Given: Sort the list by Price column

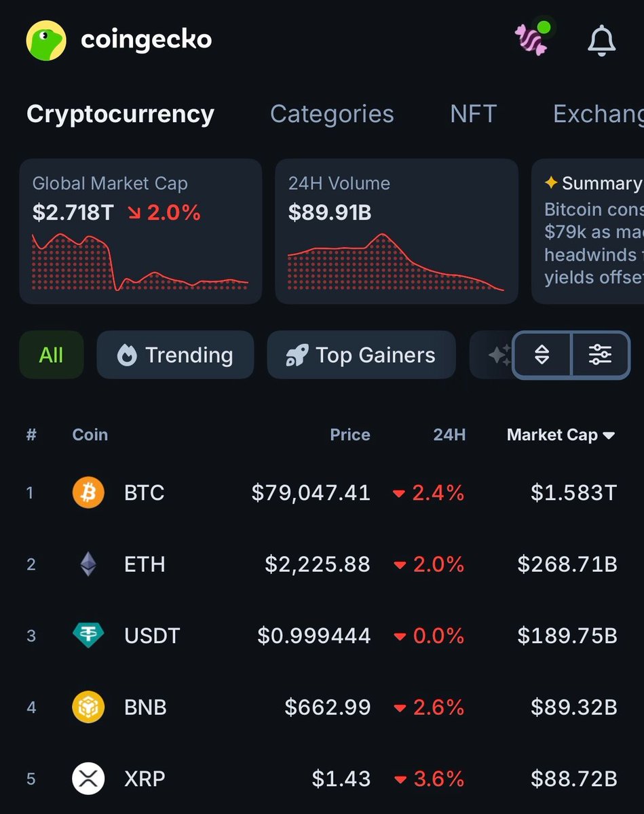Looking at the screenshot, I should pyautogui.click(x=350, y=435).
